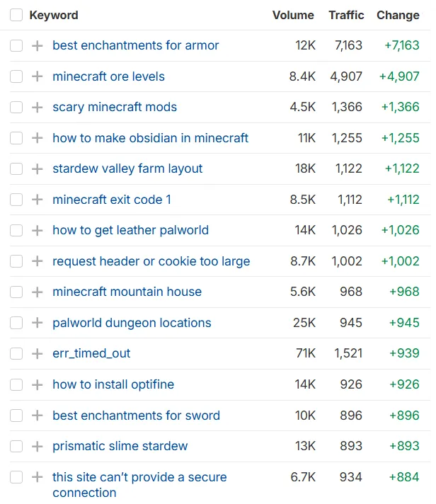
Task: Select checkbox for 'how to get leather palworld'
Action: [x=16, y=231]
